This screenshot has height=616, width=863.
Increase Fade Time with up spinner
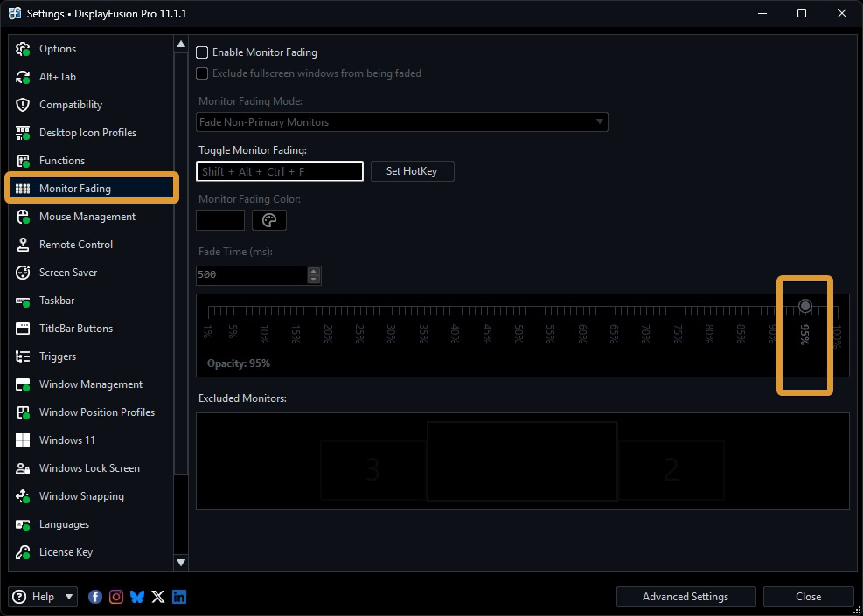[x=314, y=271]
